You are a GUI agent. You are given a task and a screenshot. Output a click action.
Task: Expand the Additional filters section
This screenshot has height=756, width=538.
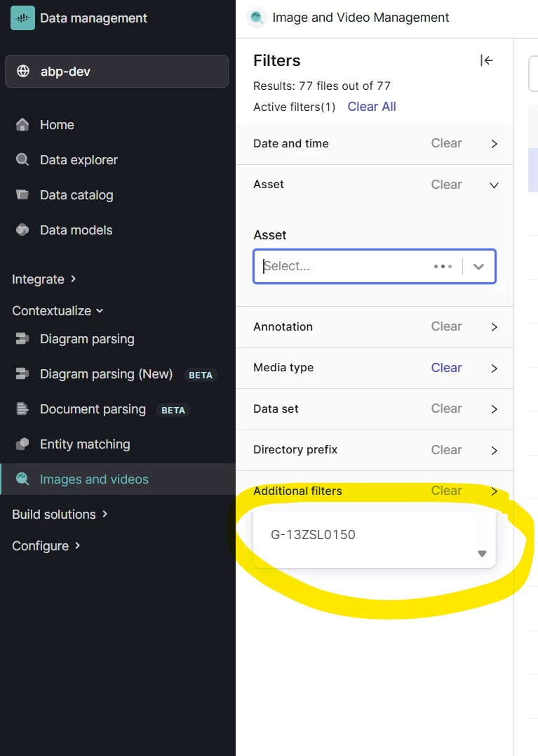[x=494, y=491]
